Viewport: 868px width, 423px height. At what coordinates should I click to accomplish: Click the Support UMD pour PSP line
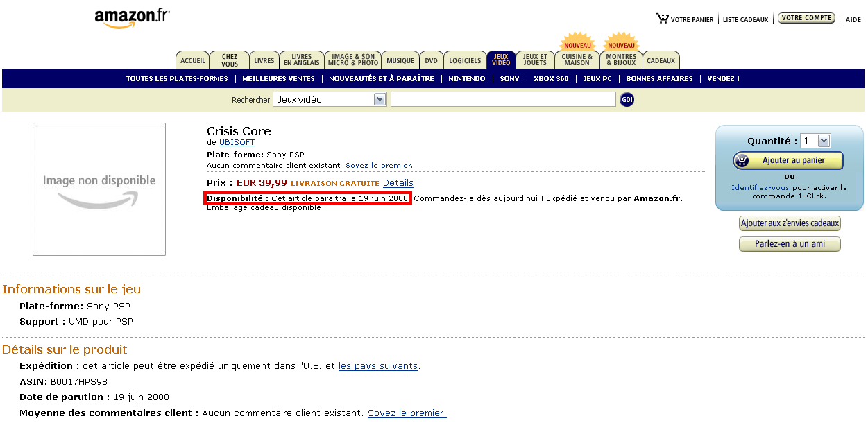(76, 322)
